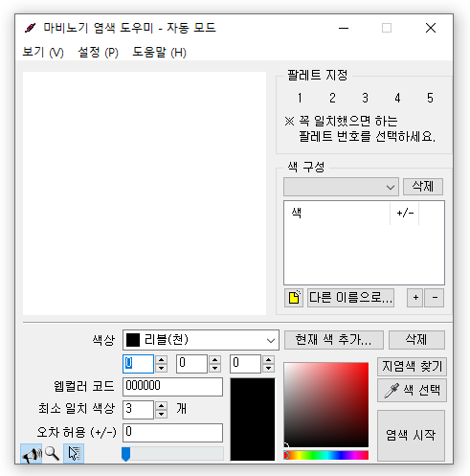Expand the 색 구성 combo box
Image resolution: width=470 pixels, height=476 pixels.
pyautogui.click(x=341, y=187)
